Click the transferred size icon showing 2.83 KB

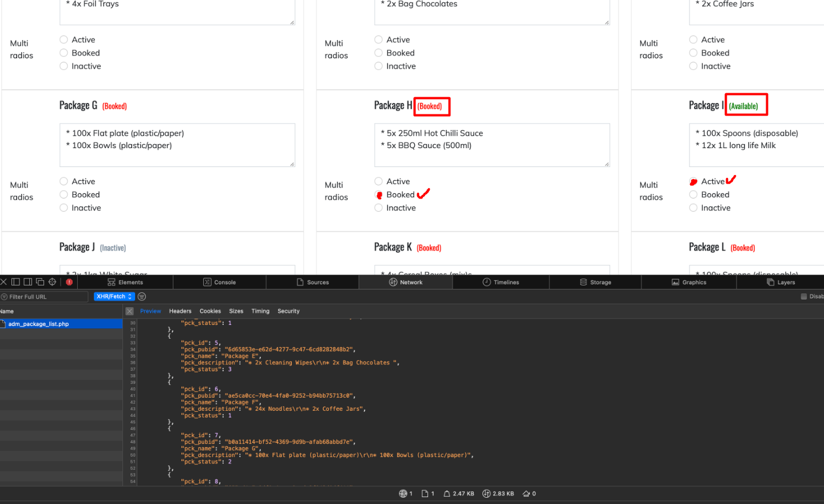click(485, 493)
